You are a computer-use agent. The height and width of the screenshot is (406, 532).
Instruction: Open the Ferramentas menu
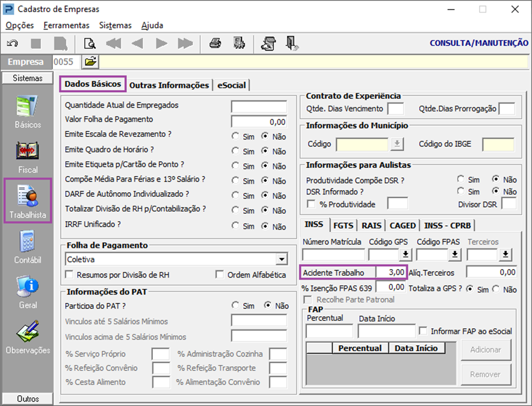click(x=66, y=25)
